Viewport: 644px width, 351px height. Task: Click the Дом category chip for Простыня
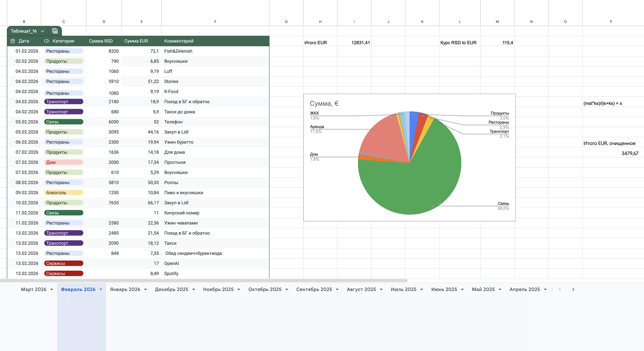pos(64,162)
